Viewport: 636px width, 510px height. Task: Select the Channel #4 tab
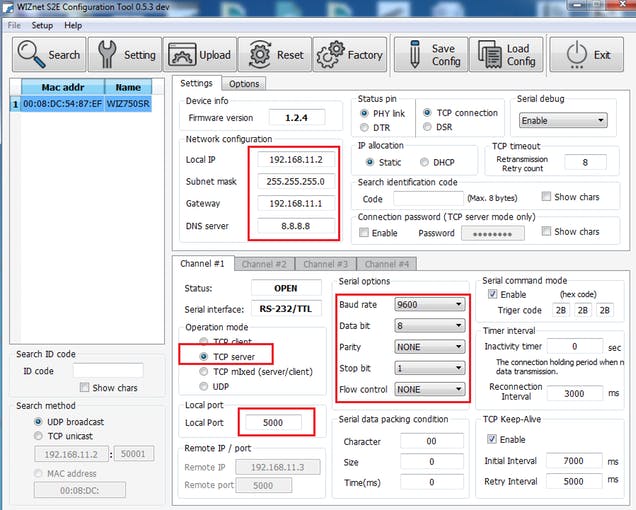(x=387, y=264)
